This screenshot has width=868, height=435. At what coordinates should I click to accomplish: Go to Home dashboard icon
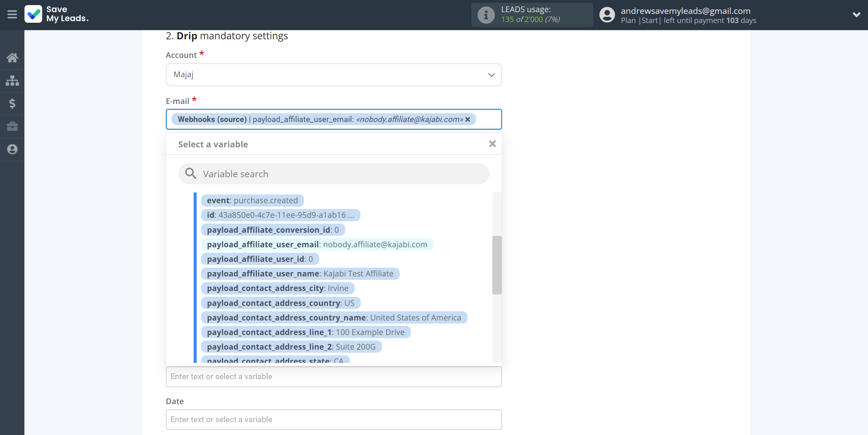[12, 58]
